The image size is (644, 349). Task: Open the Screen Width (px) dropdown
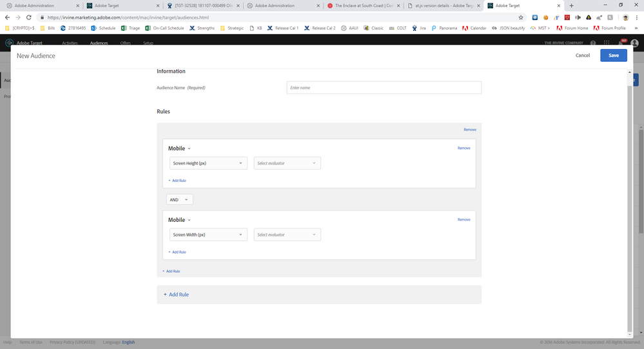[208, 235]
